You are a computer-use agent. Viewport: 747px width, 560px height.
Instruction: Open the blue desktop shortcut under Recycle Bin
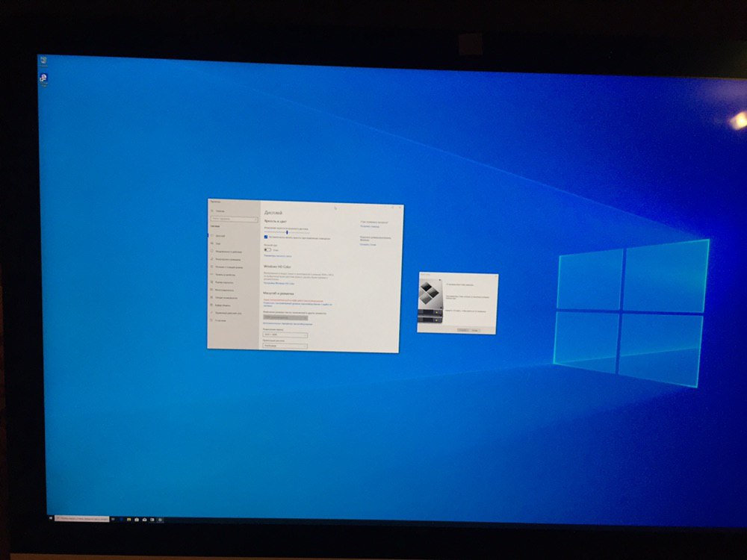[43, 79]
